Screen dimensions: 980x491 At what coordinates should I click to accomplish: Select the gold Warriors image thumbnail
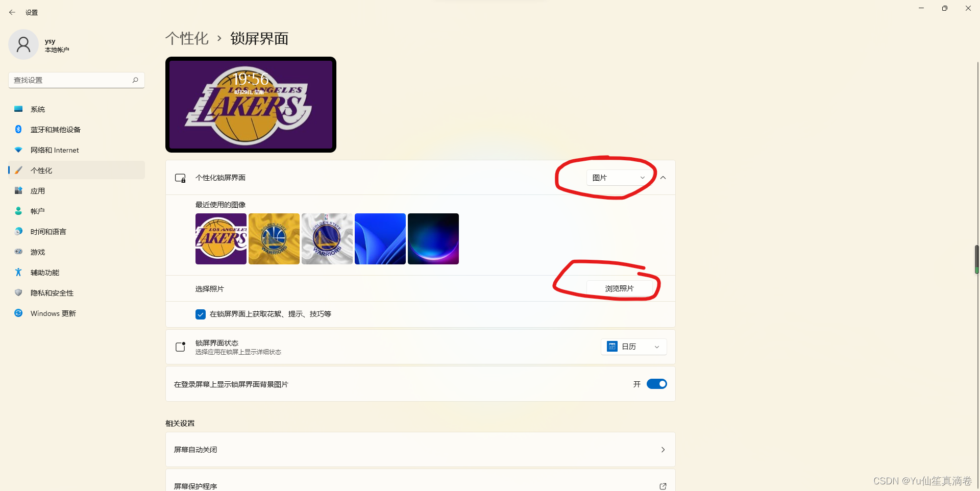point(274,239)
